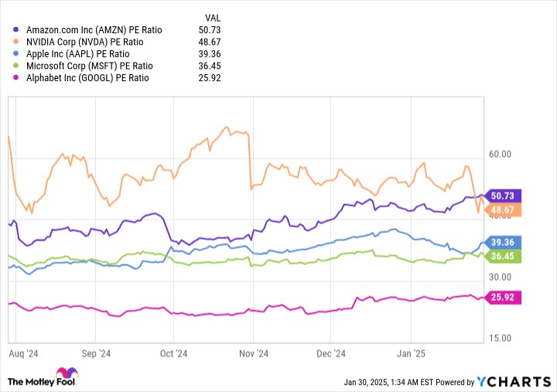
Task: Click the Oct '24 axis marker
Action: point(173,353)
